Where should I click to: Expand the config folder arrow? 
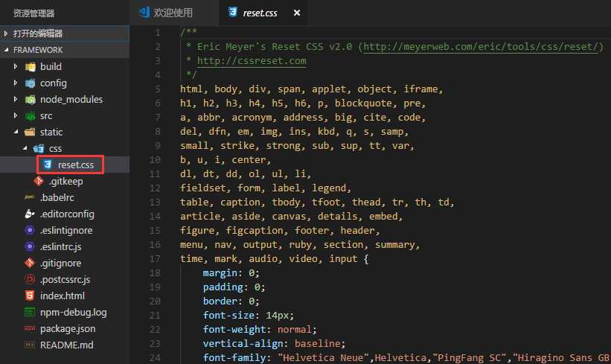coord(15,83)
